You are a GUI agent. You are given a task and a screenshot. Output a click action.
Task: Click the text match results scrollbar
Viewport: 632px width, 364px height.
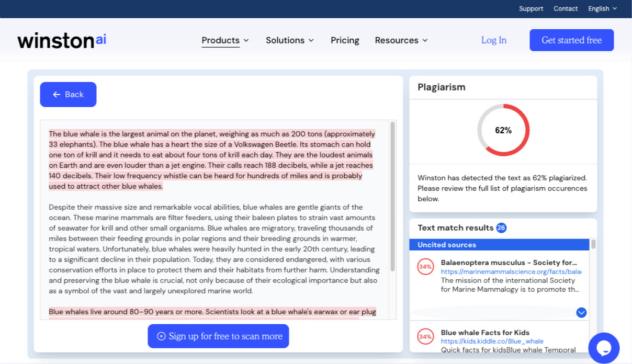tap(593, 244)
